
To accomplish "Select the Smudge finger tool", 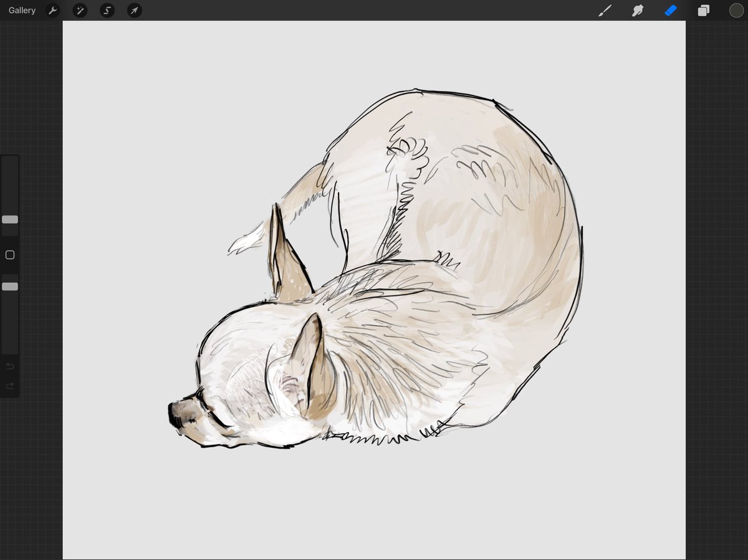I will 638,11.
